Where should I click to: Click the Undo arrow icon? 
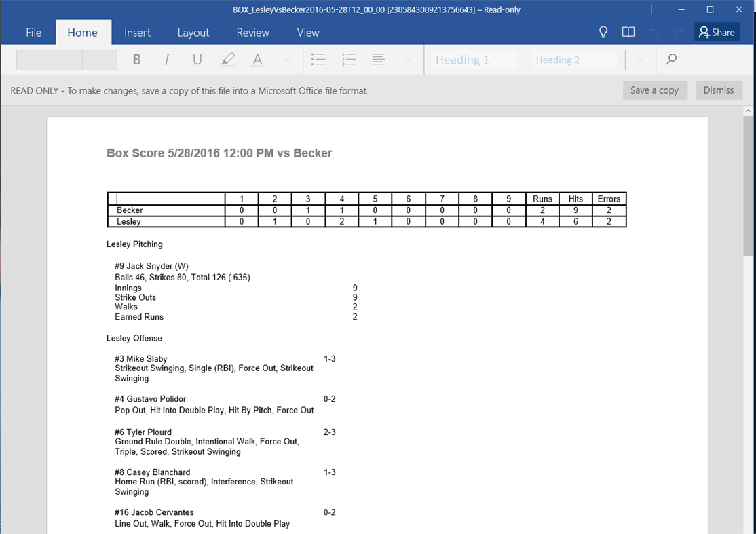click(653, 32)
